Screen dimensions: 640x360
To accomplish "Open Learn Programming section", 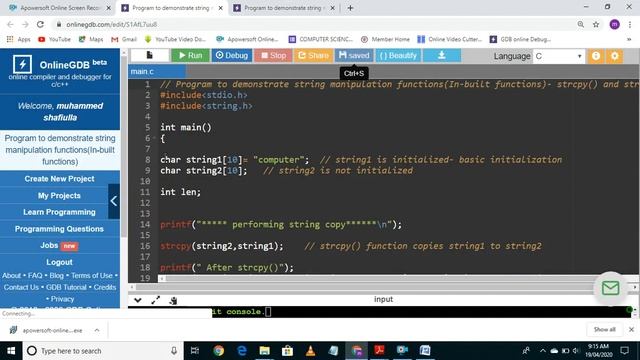I will [59, 212].
